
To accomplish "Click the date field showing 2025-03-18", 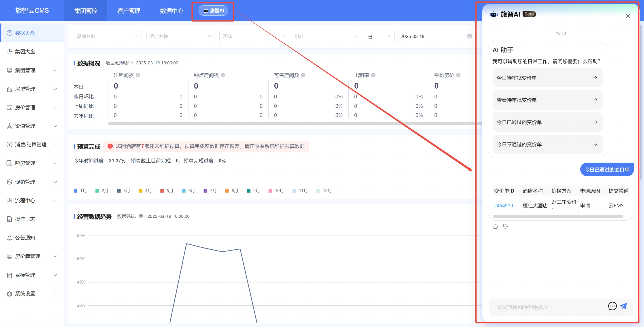I will coord(436,36).
